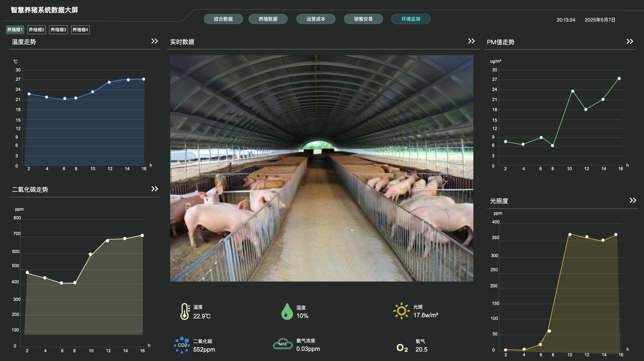Click the thermometer temperature icon
This screenshot has height=361, width=644.
coord(185,311)
